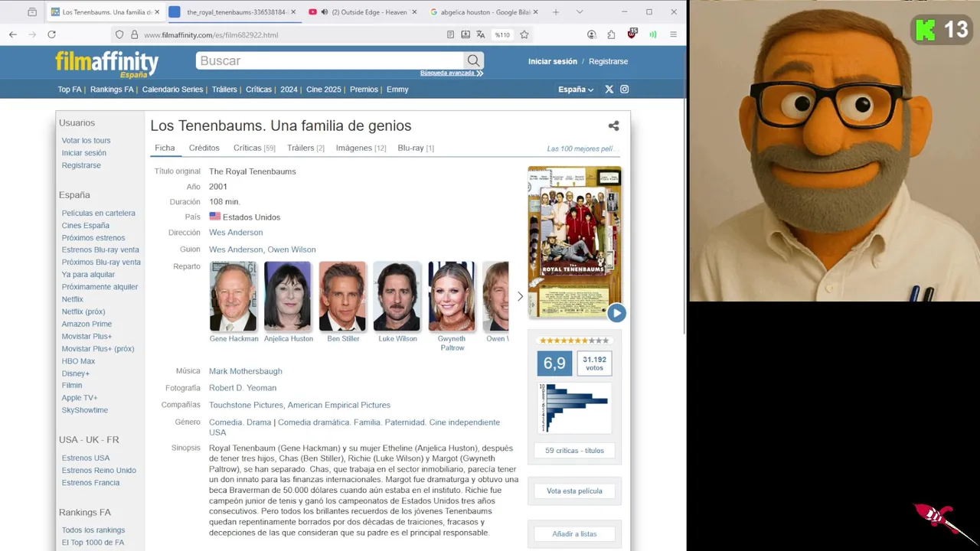Click the translate page icon
980x551 pixels.
(480, 34)
